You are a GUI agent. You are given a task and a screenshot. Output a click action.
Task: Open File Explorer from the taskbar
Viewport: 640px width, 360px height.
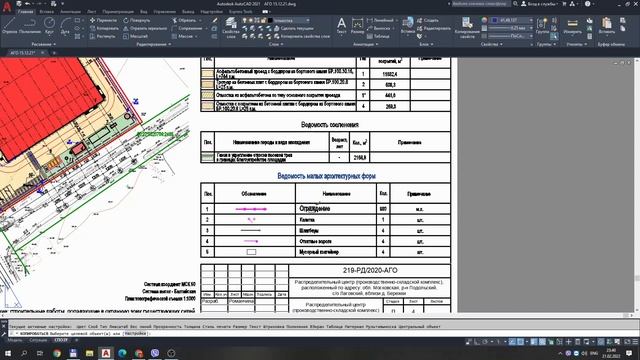(x=89, y=353)
